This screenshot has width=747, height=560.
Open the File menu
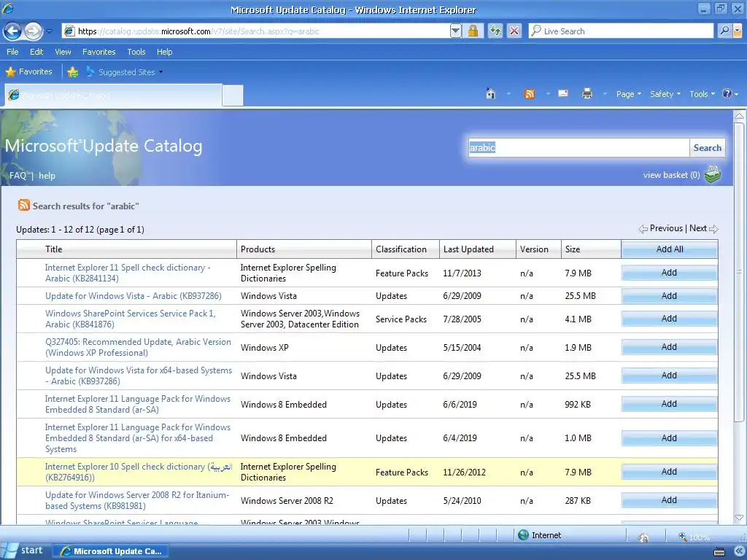tap(12, 52)
